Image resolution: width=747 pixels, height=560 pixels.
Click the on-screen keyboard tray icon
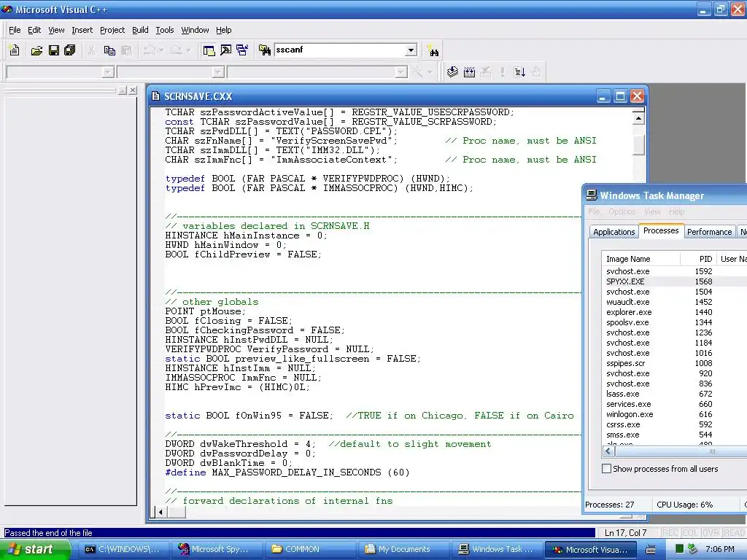(651, 550)
